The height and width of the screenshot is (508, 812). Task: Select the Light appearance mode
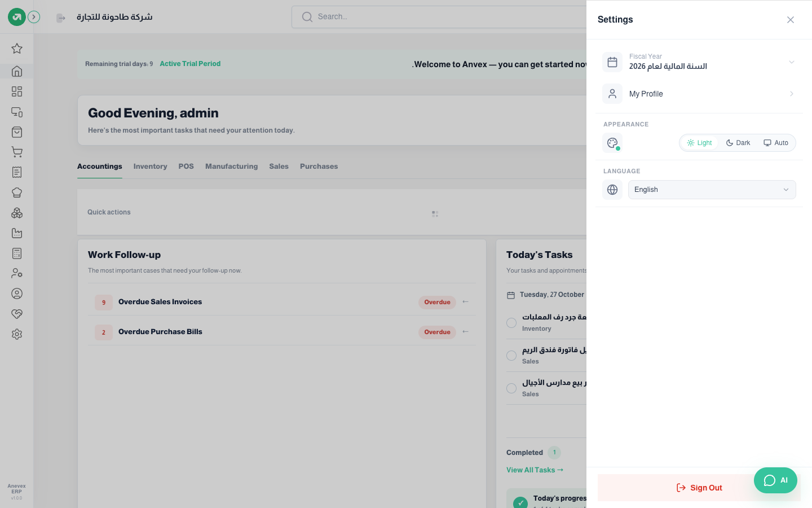[x=699, y=143]
